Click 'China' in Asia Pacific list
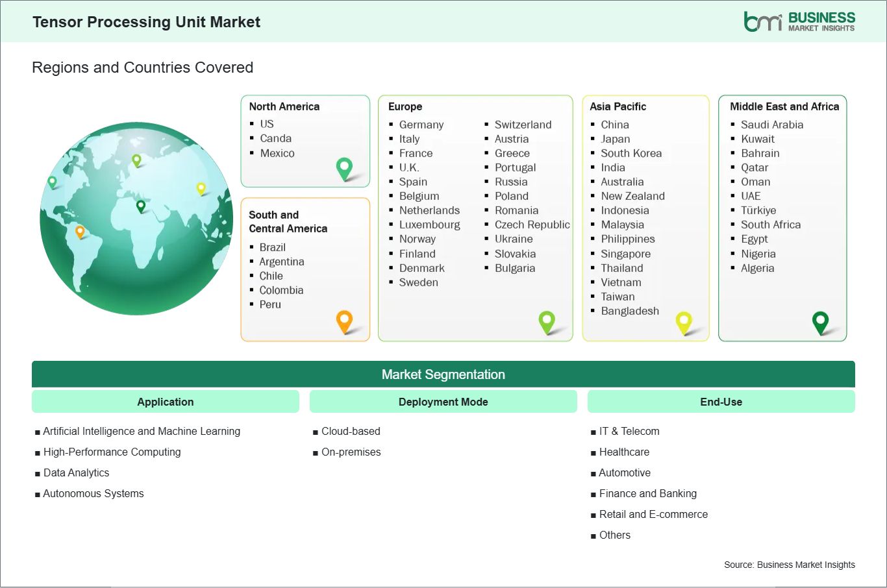 pos(615,125)
